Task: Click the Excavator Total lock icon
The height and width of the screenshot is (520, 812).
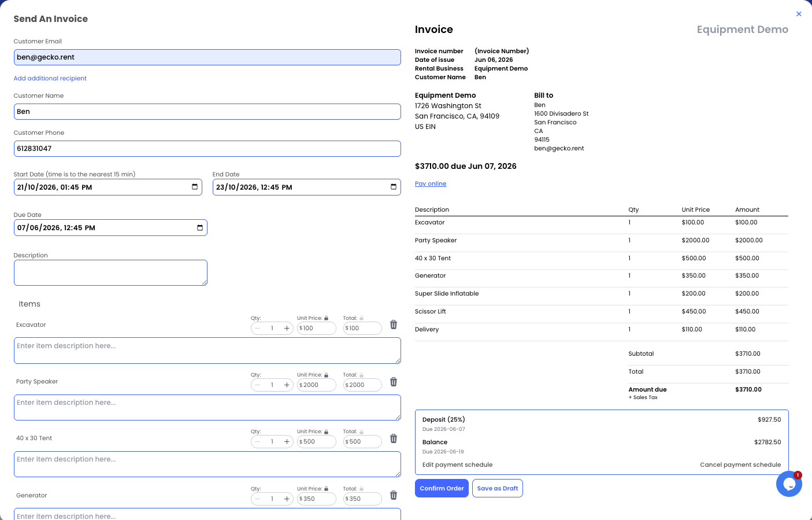Action: (361, 318)
